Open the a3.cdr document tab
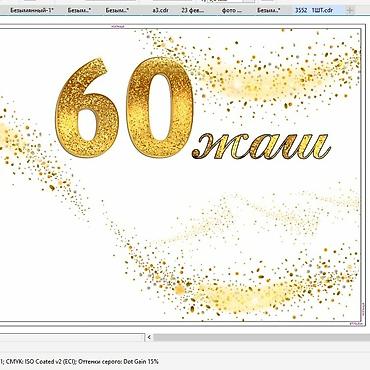This screenshot has height=370, width=370. pyautogui.click(x=160, y=10)
